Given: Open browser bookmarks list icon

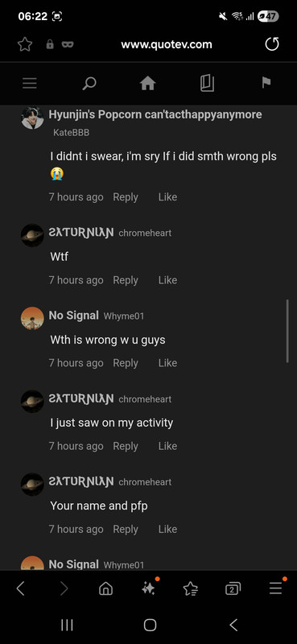Looking at the screenshot, I should click(191, 589).
